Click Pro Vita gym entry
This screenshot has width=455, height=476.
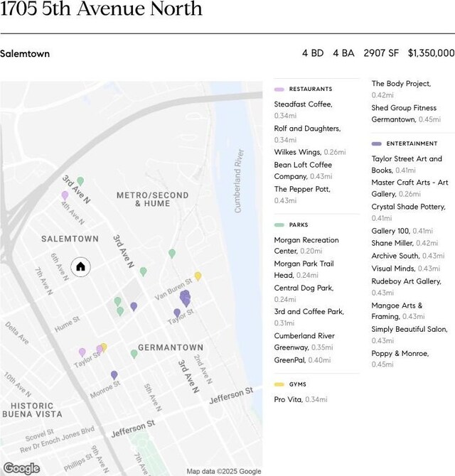[x=301, y=399]
